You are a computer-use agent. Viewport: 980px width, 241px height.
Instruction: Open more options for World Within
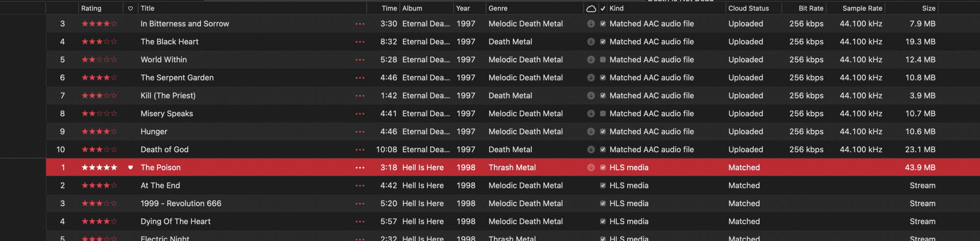point(360,60)
